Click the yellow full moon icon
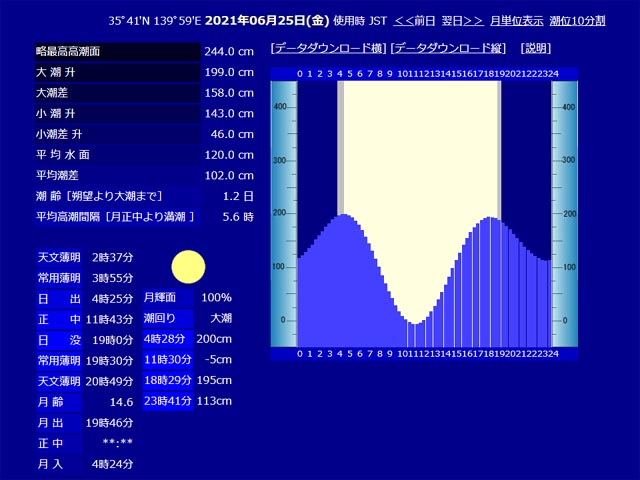The height and width of the screenshot is (480, 640). point(188,267)
